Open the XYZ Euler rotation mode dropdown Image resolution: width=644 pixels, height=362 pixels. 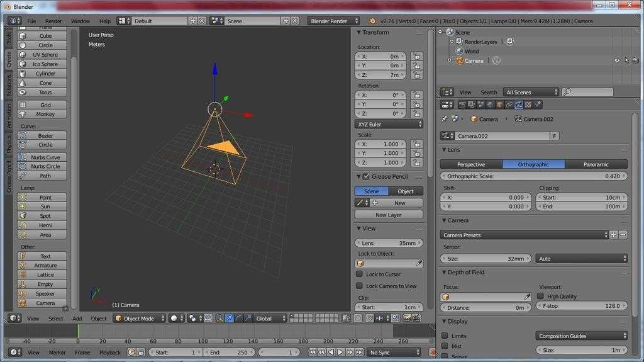tap(389, 124)
